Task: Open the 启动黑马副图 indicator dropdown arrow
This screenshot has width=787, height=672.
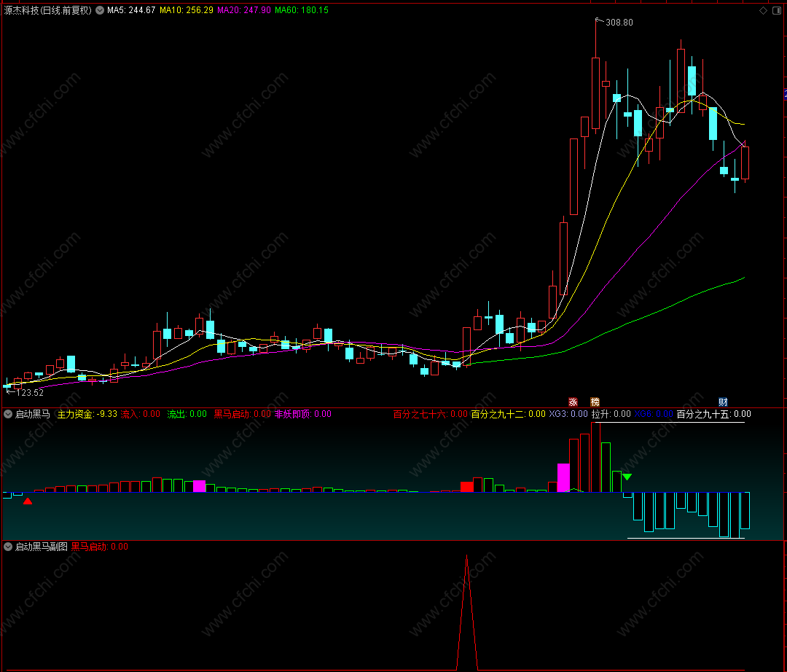Action: [8, 547]
